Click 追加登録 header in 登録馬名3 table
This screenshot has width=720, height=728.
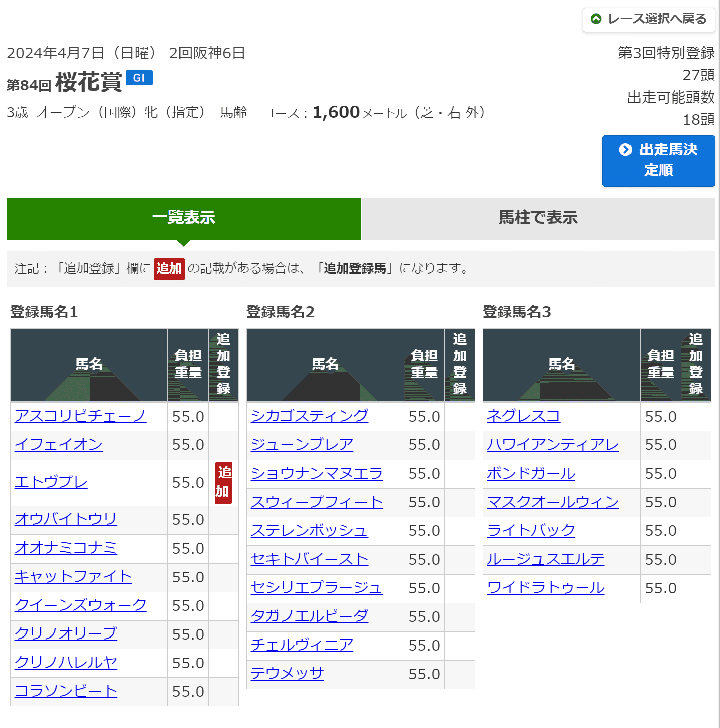[696, 365]
